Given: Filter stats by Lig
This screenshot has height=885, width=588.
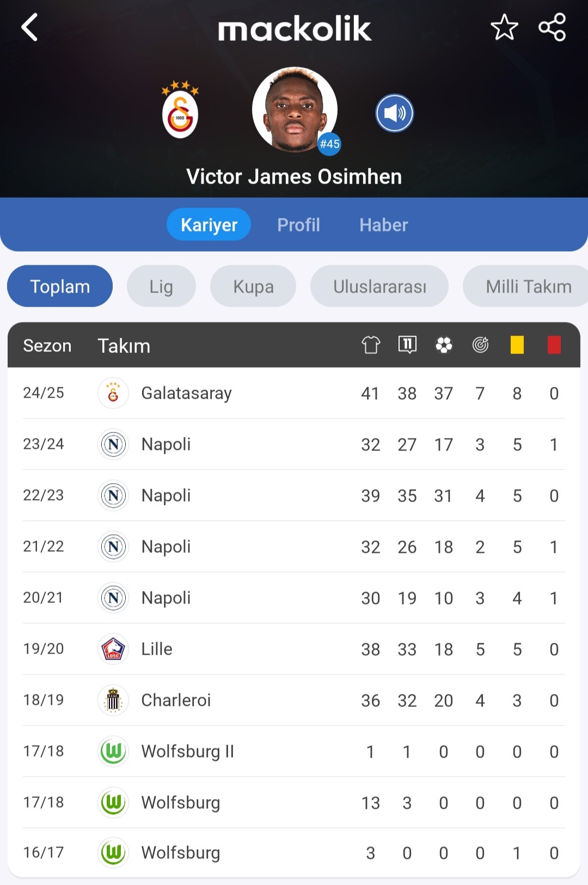Looking at the screenshot, I should (161, 286).
